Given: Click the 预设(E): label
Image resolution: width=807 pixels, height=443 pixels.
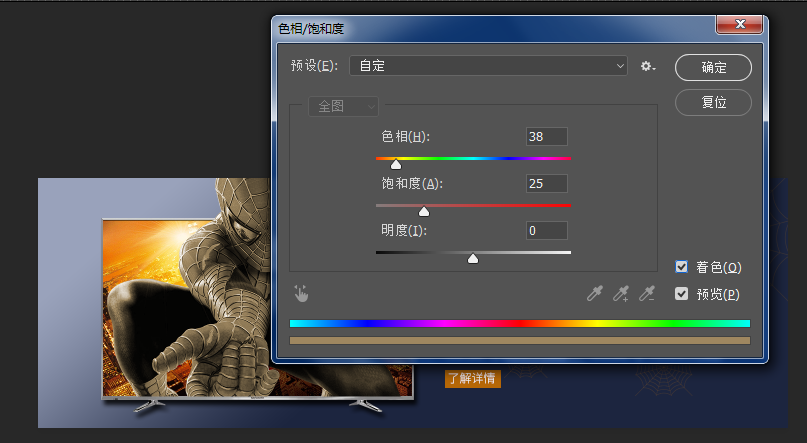Looking at the screenshot, I should tap(314, 66).
